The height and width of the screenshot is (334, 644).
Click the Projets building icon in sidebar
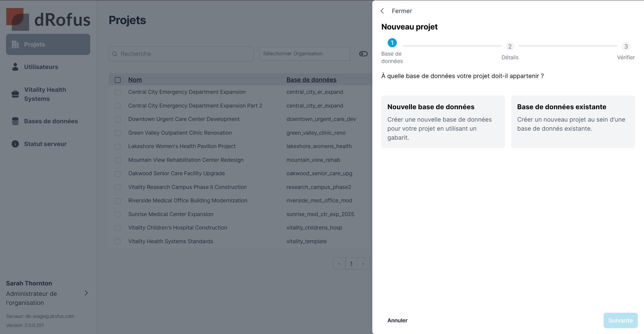[x=15, y=45]
